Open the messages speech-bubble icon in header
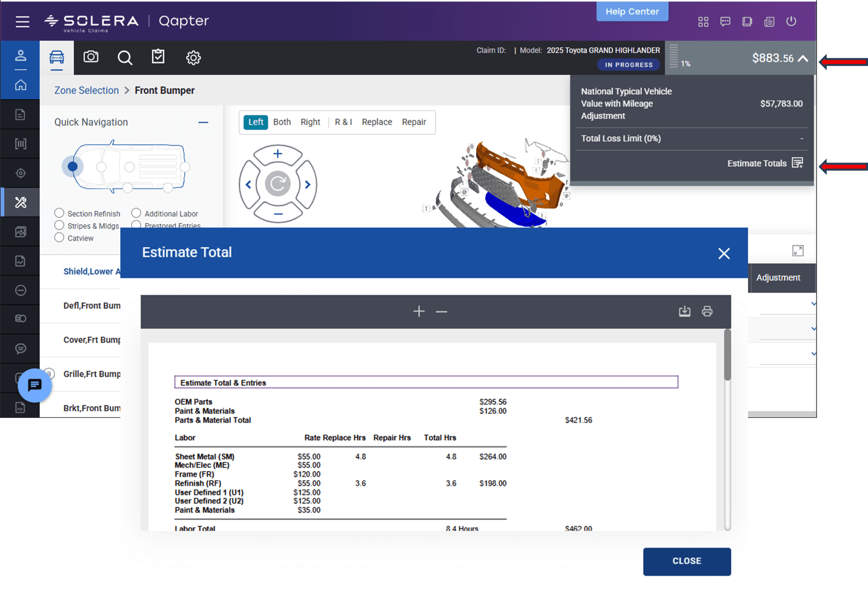Viewport: 868px width, 590px height. tap(725, 22)
